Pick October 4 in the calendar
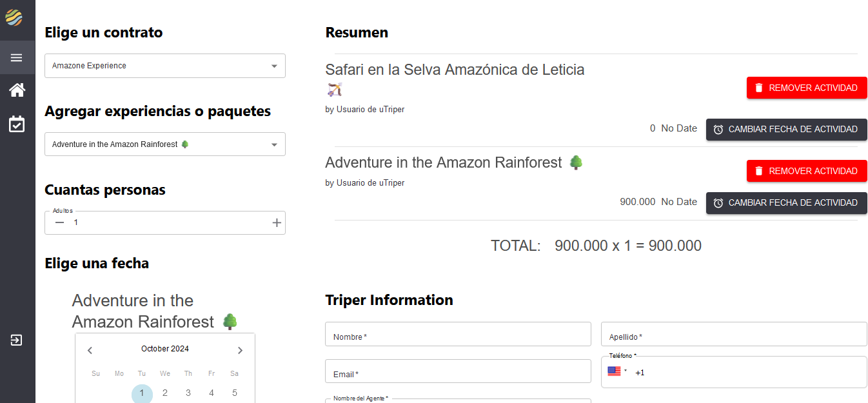 [212, 393]
